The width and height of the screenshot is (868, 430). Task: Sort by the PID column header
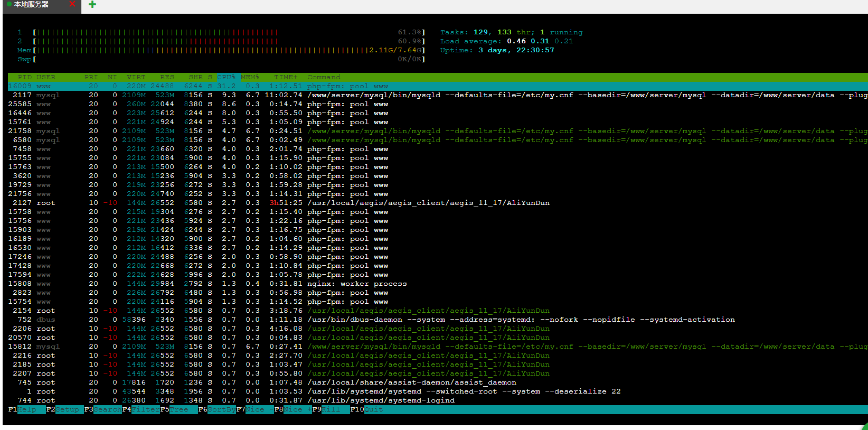(25, 77)
